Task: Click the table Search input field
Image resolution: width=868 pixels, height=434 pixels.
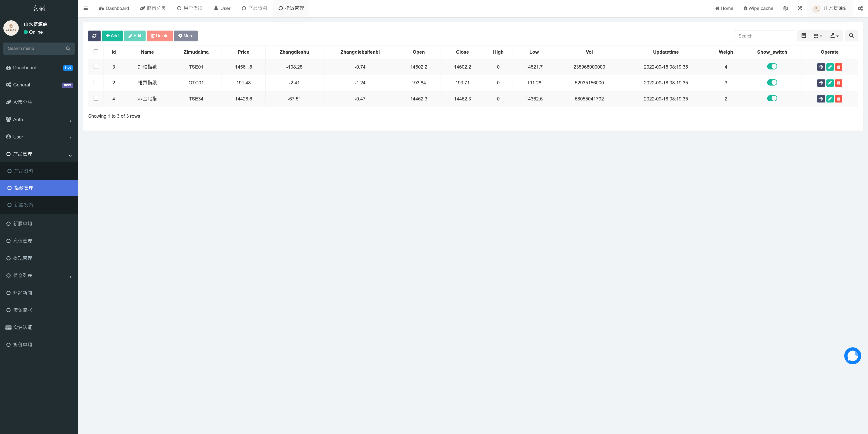Action: pos(764,36)
